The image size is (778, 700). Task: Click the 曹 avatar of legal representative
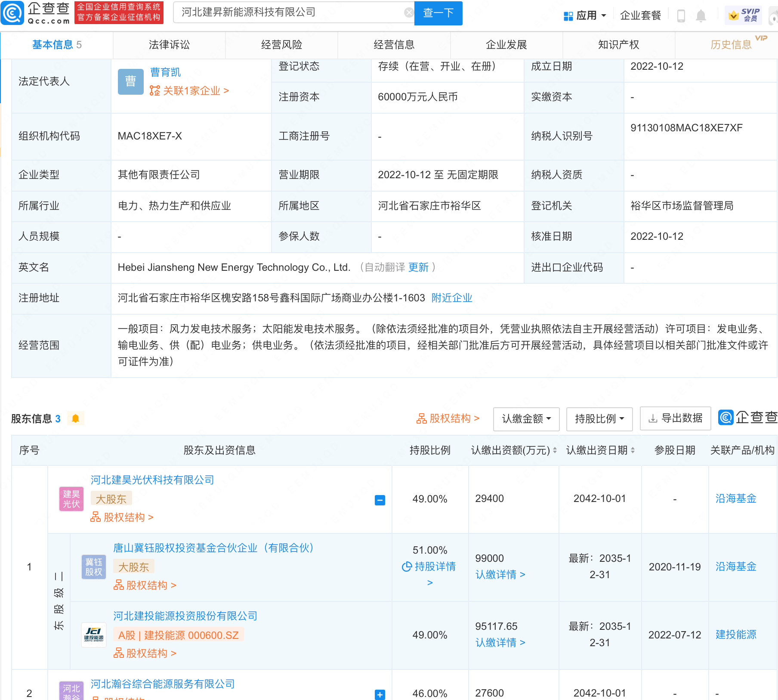pos(130,81)
